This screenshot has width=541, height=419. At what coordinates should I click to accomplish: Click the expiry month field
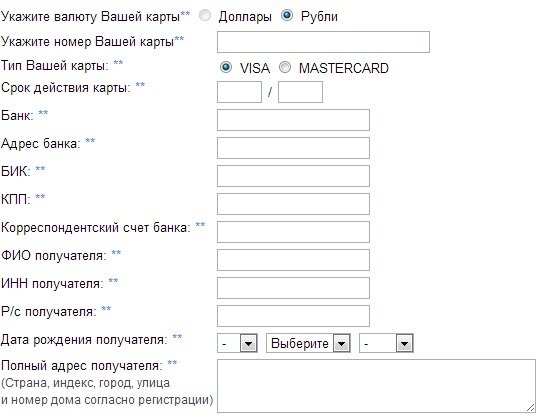[x=239, y=92]
